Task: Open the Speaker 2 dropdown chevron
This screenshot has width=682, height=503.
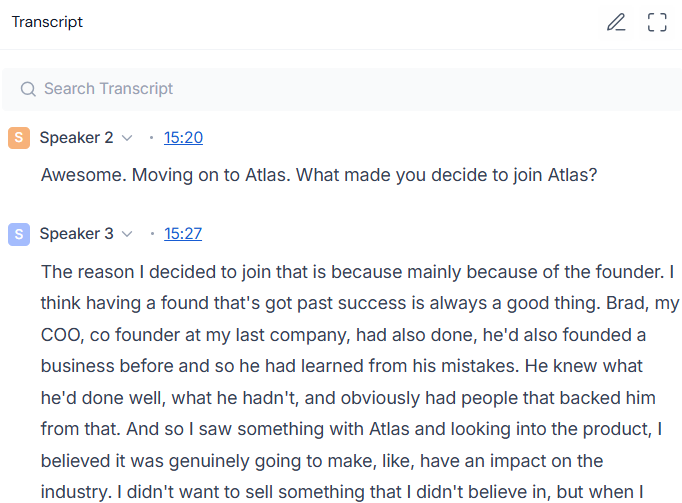Action: 127,138
